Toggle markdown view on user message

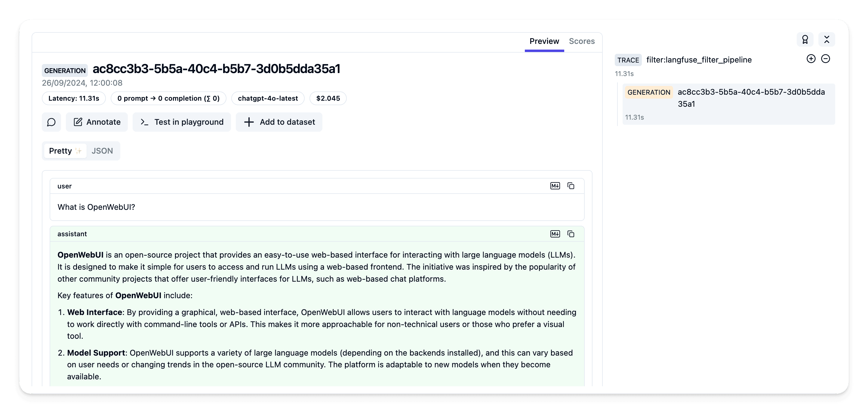coord(555,186)
